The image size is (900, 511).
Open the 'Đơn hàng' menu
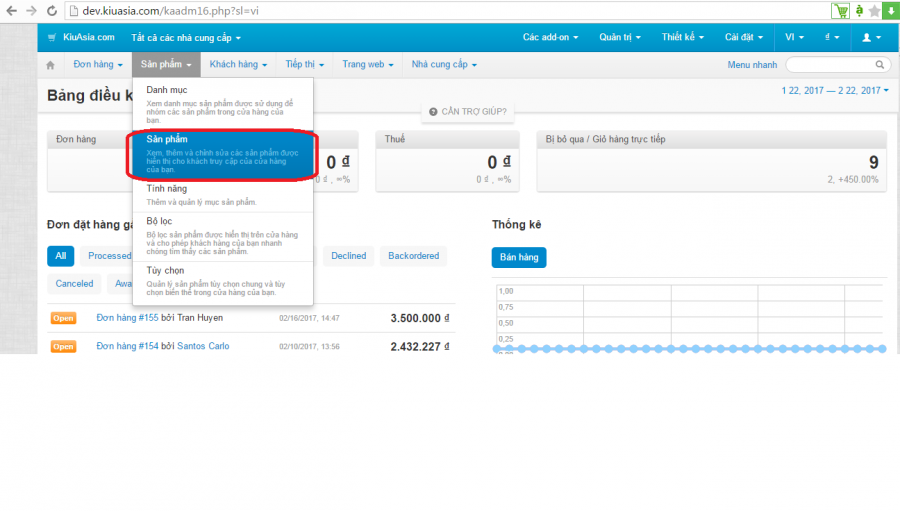[98, 64]
